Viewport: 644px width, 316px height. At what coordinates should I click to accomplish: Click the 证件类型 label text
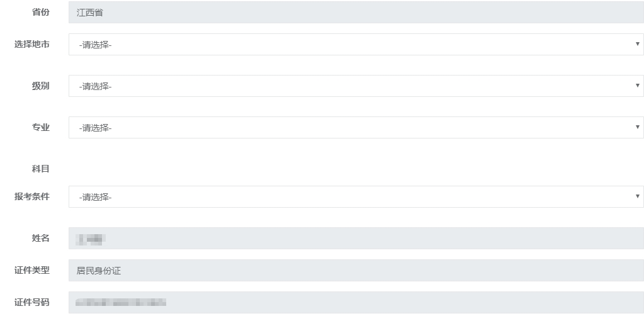pyautogui.click(x=32, y=271)
